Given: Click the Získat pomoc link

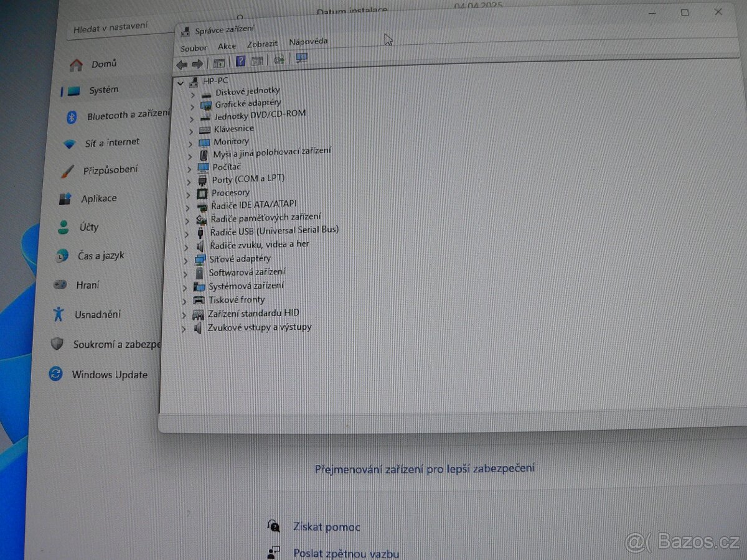Looking at the screenshot, I should (326, 527).
